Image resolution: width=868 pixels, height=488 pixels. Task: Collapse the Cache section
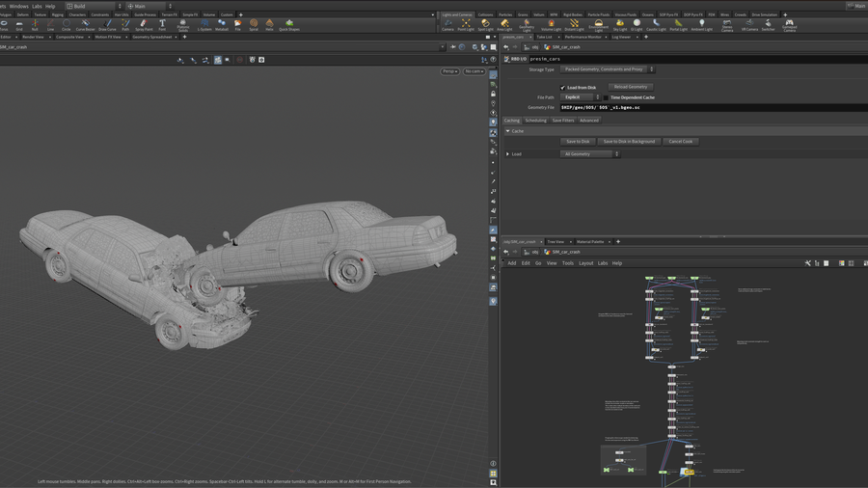click(x=508, y=131)
